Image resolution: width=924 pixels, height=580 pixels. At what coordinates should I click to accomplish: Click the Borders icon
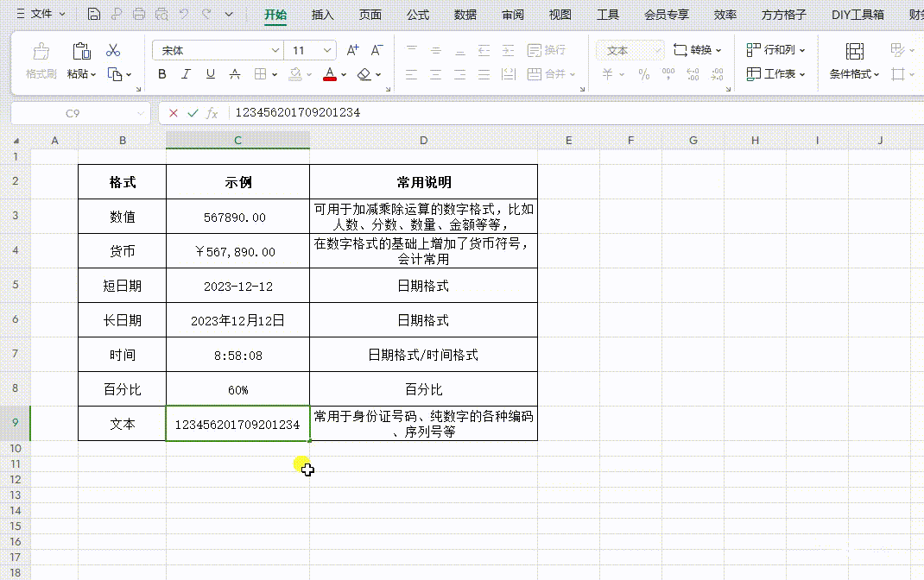[260, 74]
